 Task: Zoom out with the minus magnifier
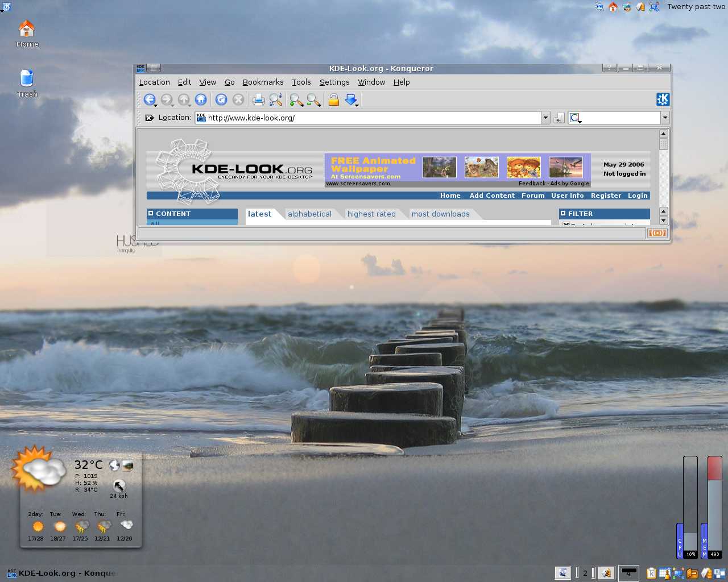pyautogui.click(x=313, y=100)
